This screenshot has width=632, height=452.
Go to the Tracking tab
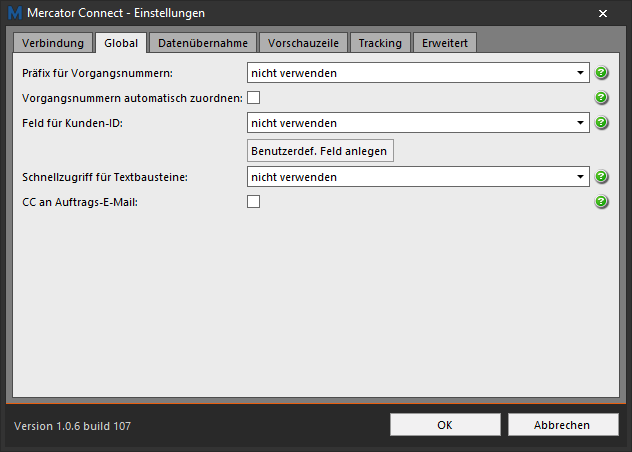click(380, 43)
